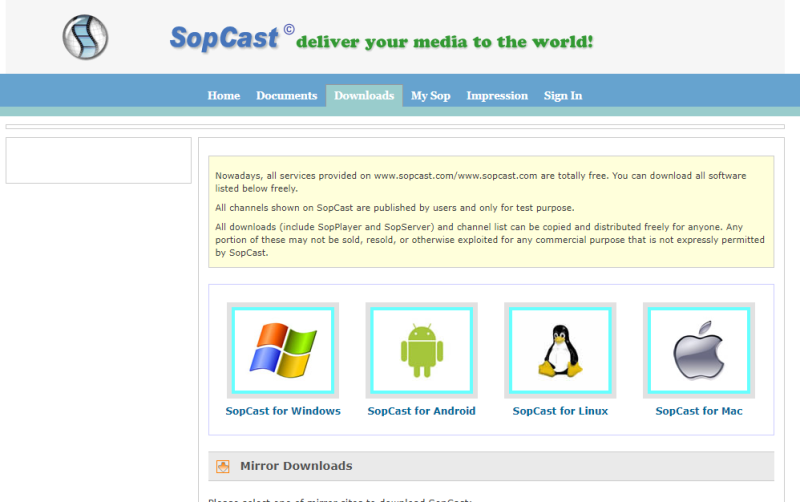This screenshot has height=502, width=800.
Task: Click the 'deliver your media to the world!' slogan
Action: pyautogui.click(x=444, y=42)
